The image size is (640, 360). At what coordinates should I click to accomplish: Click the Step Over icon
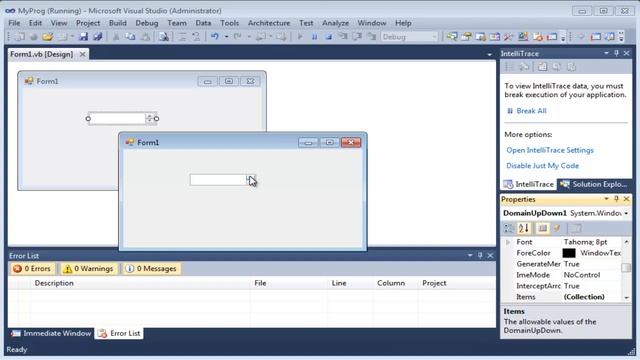[x=357, y=37]
